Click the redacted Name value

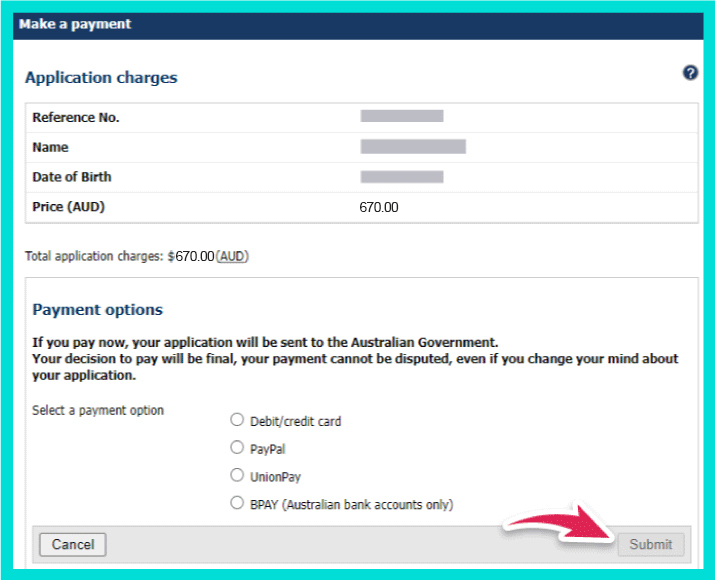pyautogui.click(x=413, y=147)
